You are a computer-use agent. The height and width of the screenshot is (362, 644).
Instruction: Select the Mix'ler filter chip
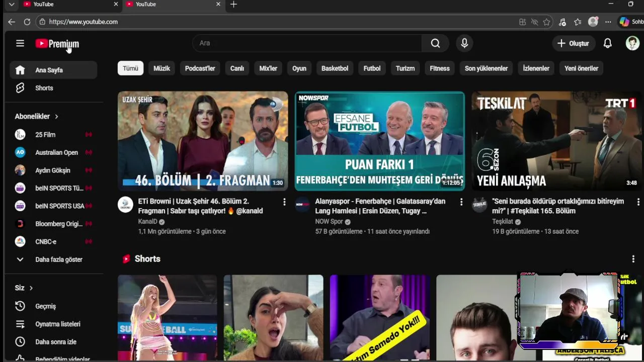[268, 68]
